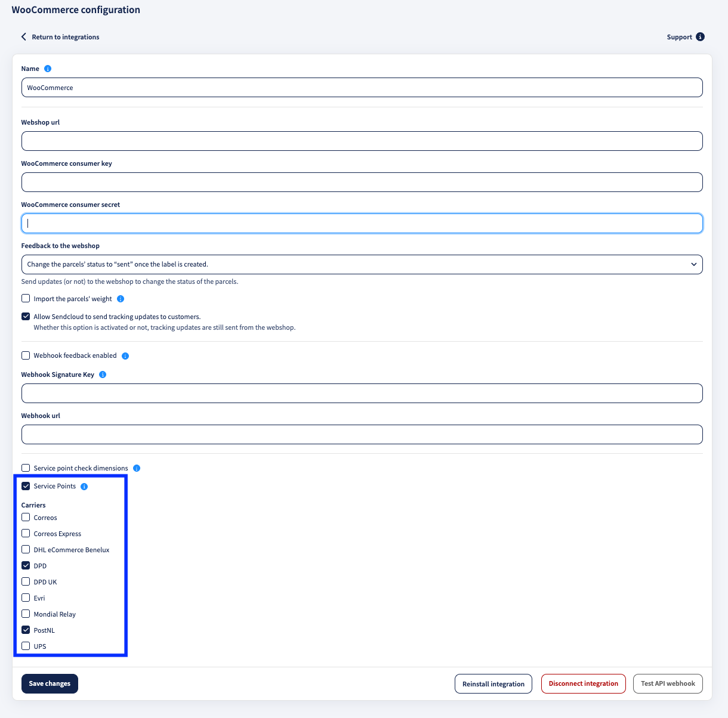
Task: Click Test API webhook button
Action: click(668, 683)
